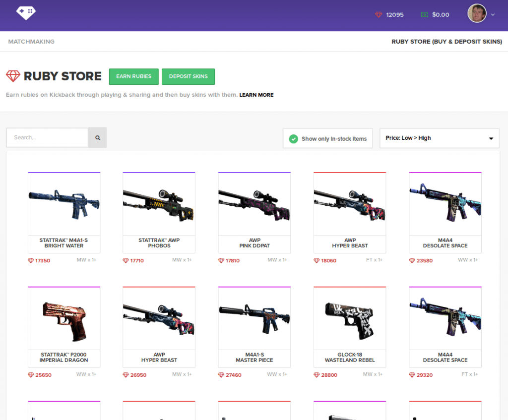Click FT x 1+ label under 18060 Hyper Beast
Viewport: 508px width, 420px height.
click(x=374, y=260)
